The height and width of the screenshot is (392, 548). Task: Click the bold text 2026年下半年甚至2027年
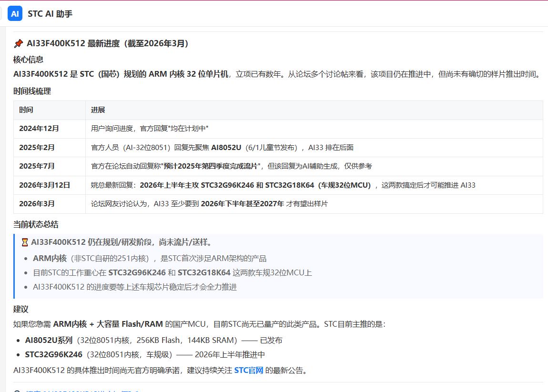click(x=242, y=204)
